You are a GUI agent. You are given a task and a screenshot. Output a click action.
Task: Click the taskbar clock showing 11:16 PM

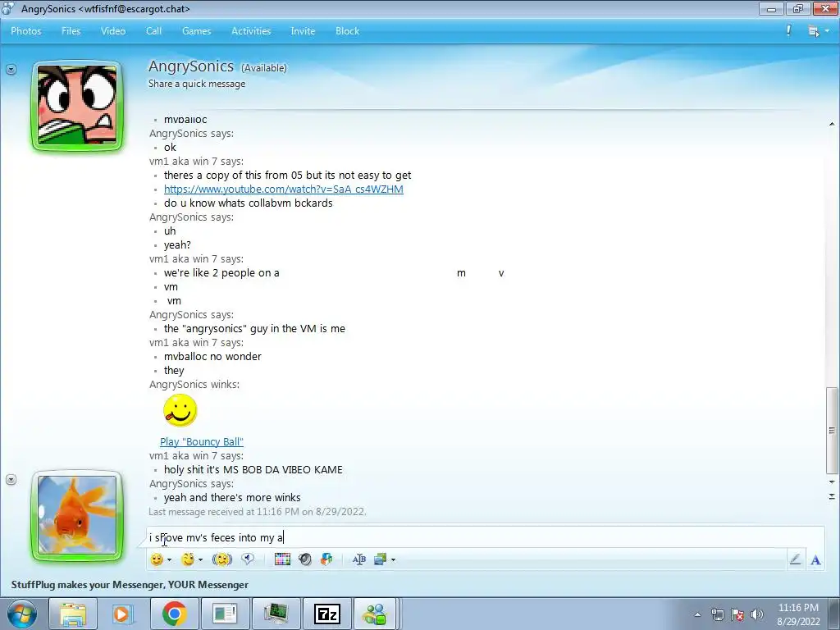798,614
